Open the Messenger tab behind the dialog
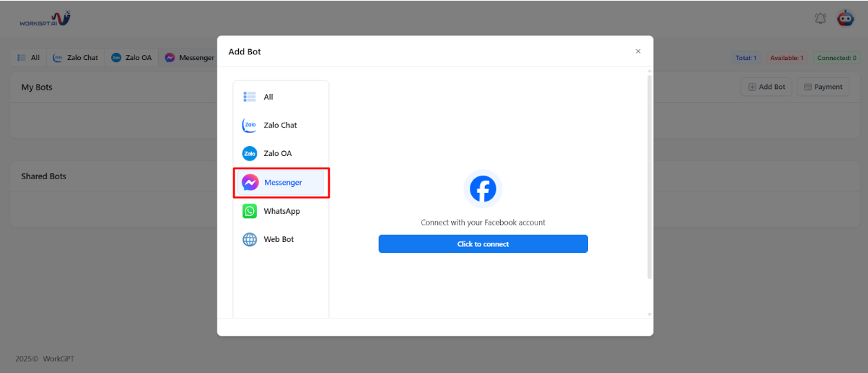This screenshot has width=868, height=373. tap(190, 58)
